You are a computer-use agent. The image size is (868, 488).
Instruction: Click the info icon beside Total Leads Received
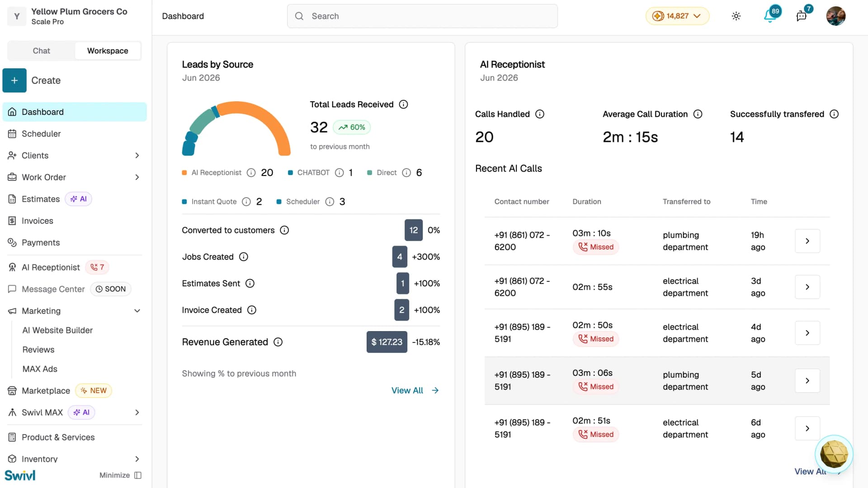tap(403, 104)
